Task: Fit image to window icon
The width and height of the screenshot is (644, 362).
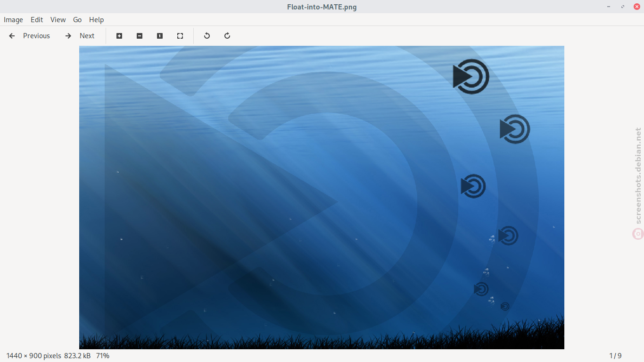Action: [180, 36]
